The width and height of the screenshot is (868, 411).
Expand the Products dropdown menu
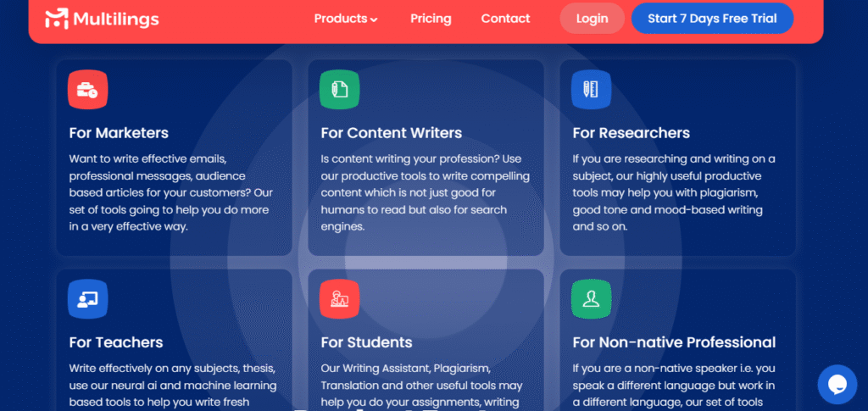point(346,19)
